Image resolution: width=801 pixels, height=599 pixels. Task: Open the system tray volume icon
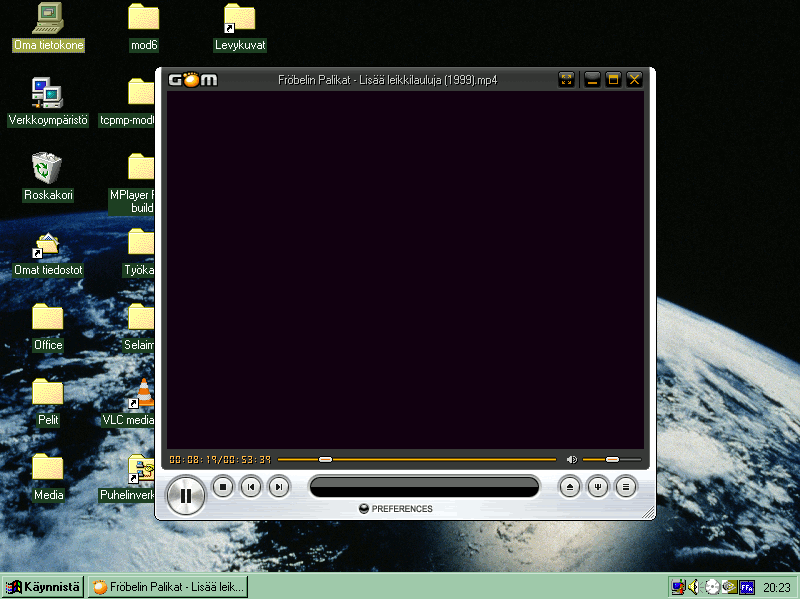coord(693,587)
